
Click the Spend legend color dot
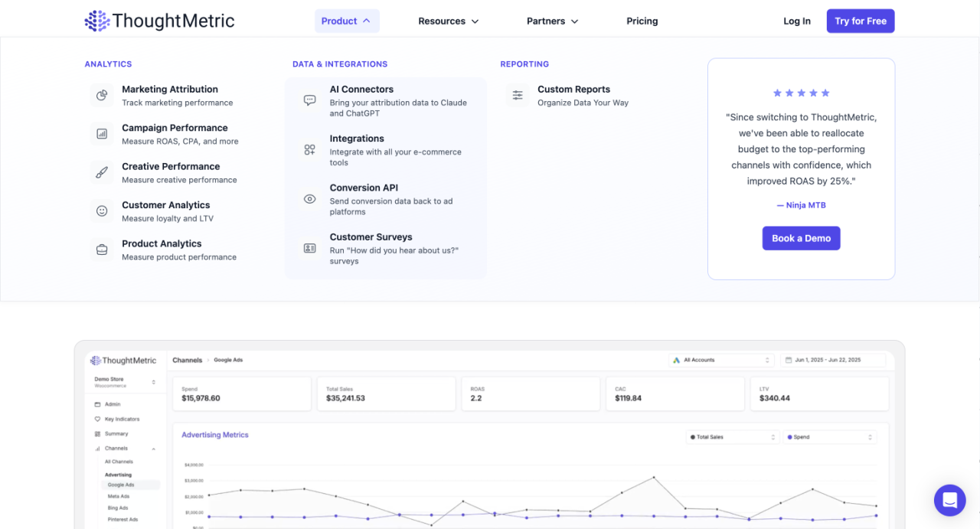790,436
